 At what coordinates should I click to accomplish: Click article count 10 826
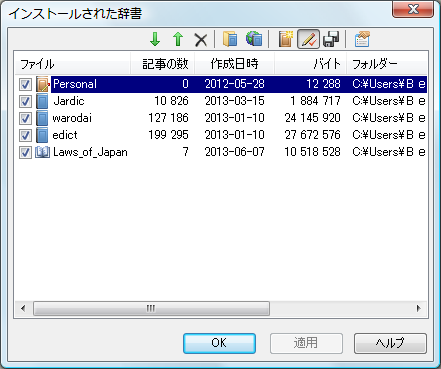[x=171, y=101]
